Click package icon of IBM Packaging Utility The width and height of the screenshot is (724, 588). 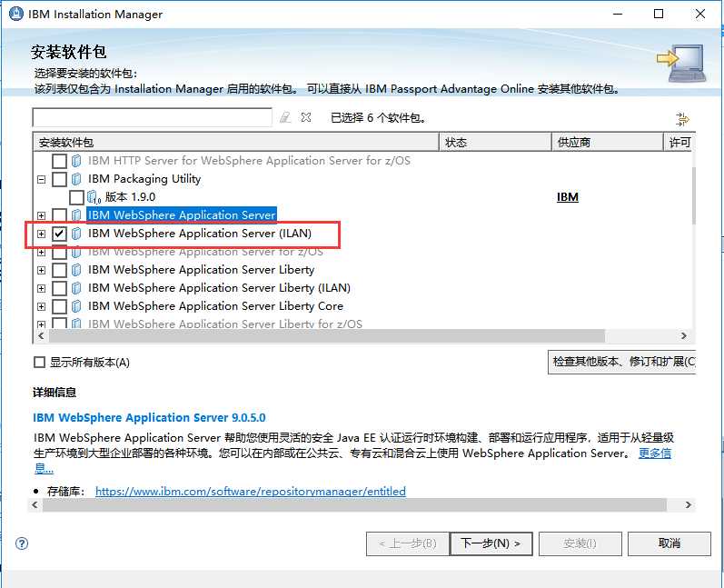click(76, 179)
